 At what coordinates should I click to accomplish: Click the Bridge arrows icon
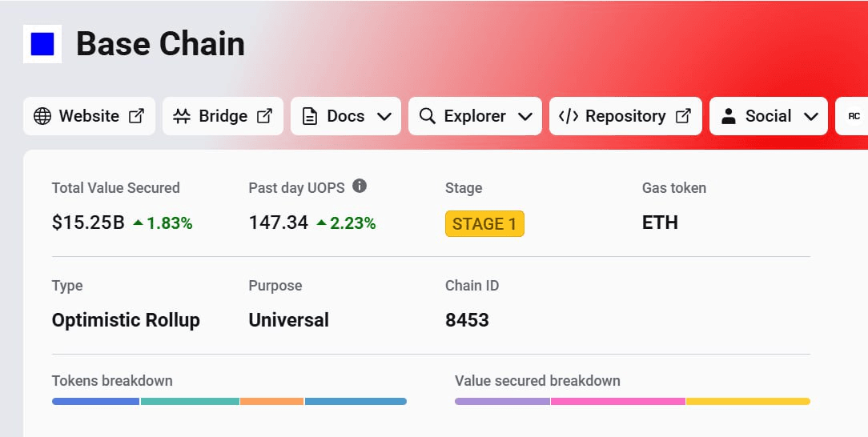click(x=182, y=116)
